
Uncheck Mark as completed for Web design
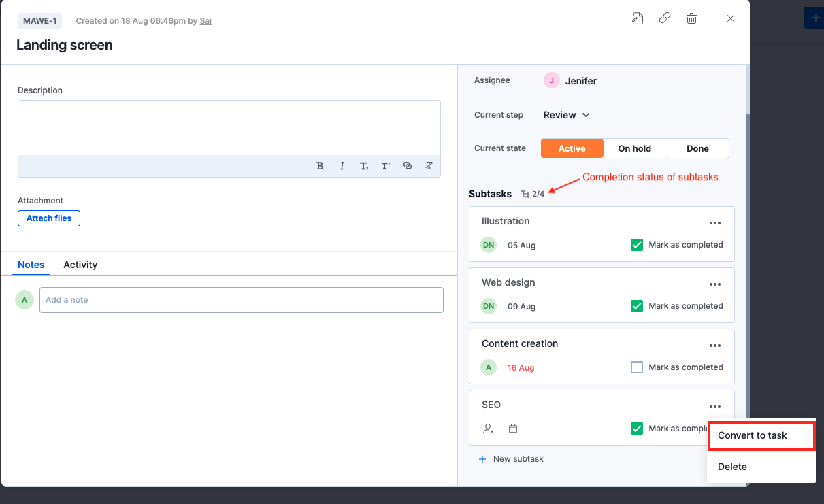[x=637, y=306]
